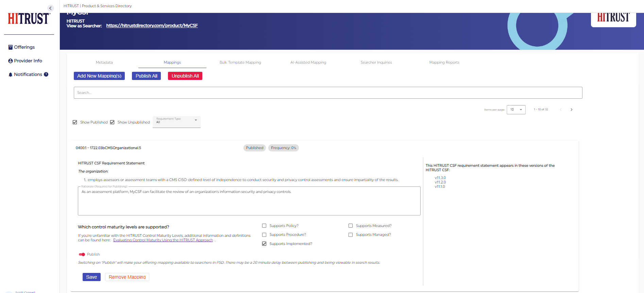
Task: Open the Mapping Reports tab
Action: (x=444, y=62)
